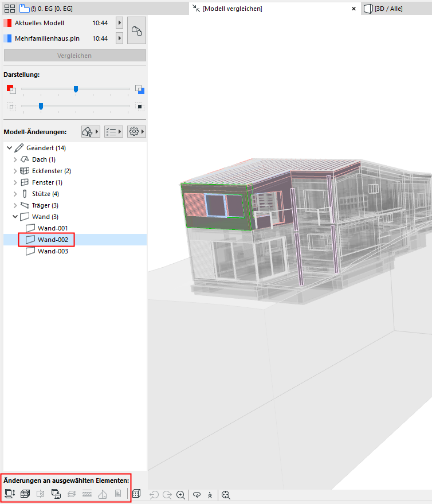Collapse the Wand (3) node
432x504 pixels.
click(x=15, y=217)
